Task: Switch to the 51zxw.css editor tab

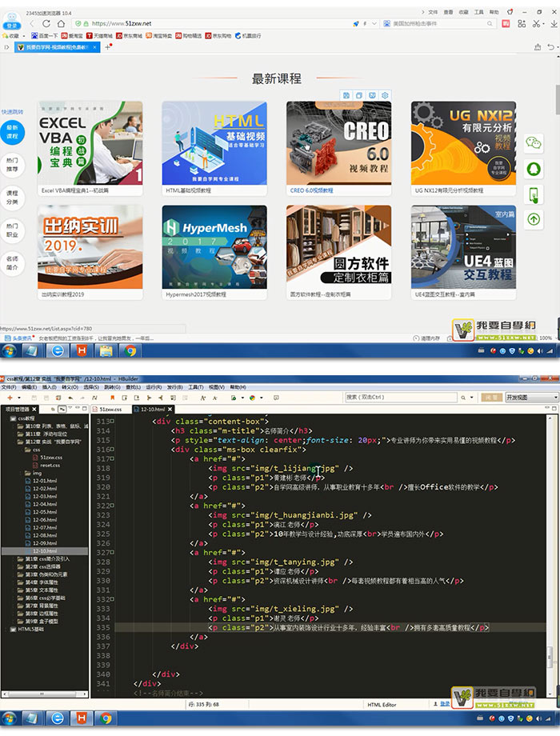Action: pos(110,410)
